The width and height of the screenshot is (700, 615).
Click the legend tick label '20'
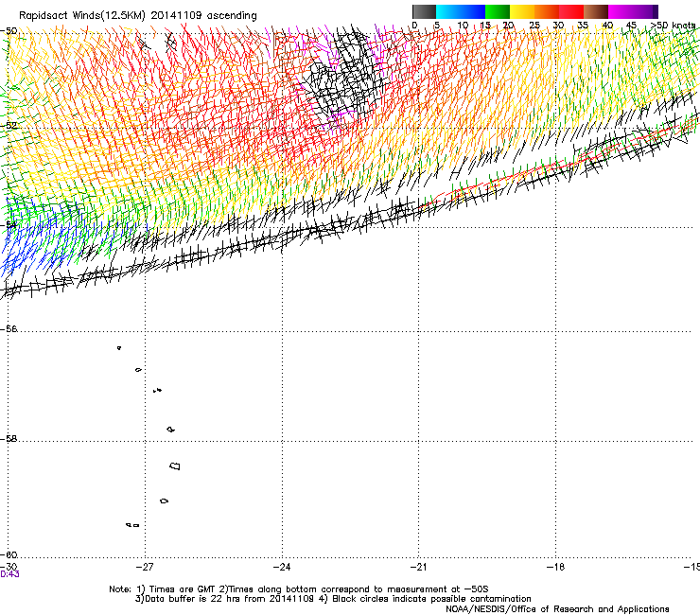pyautogui.click(x=508, y=25)
